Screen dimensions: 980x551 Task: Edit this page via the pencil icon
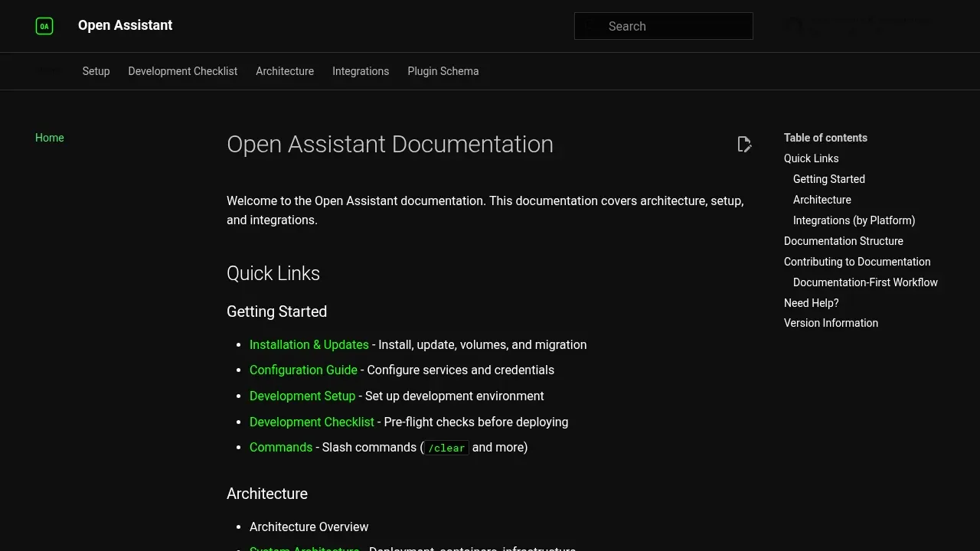[744, 145]
